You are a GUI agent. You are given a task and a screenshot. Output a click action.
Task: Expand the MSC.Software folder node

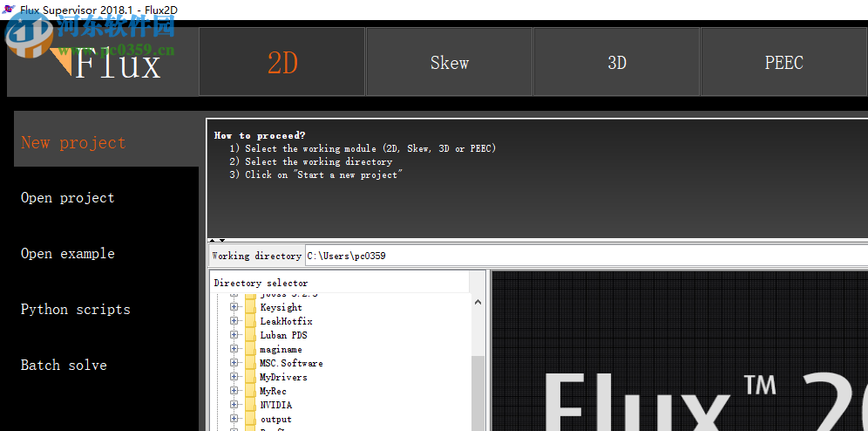[234, 363]
